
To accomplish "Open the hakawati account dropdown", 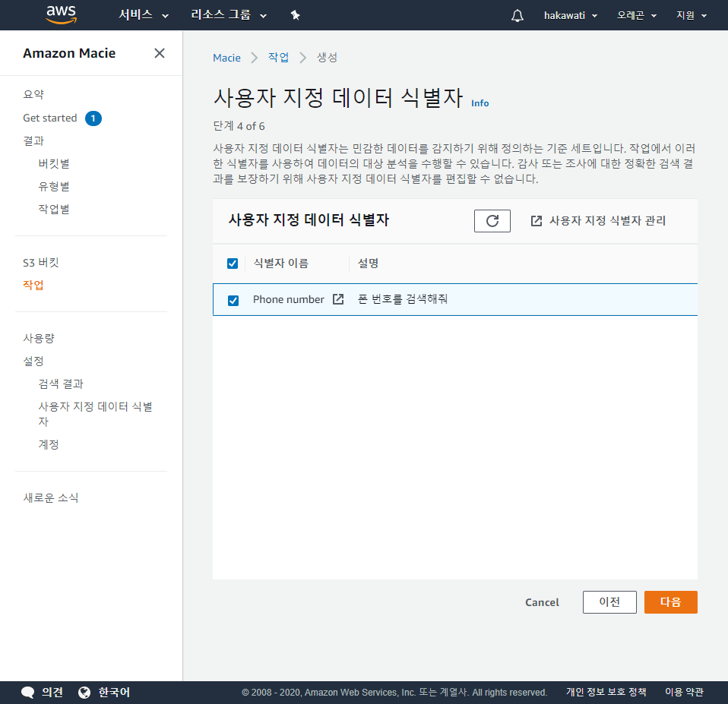I will [570, 15].
